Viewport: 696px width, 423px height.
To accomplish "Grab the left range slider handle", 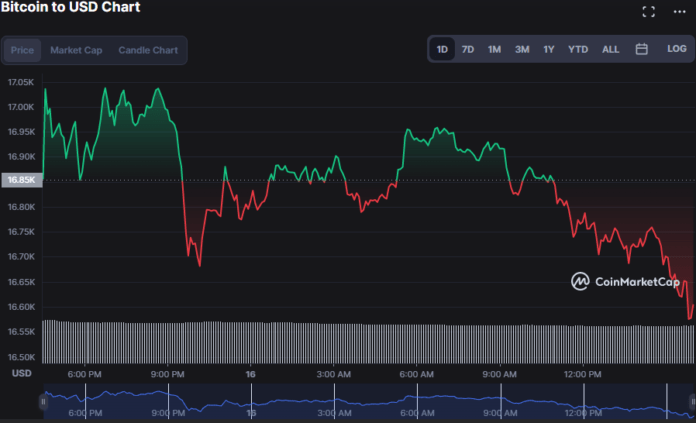I will click(x=43, y=402).
